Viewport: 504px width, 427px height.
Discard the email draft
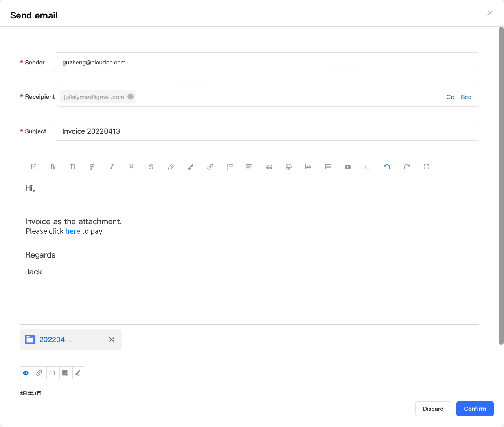(x=433, y=409)
